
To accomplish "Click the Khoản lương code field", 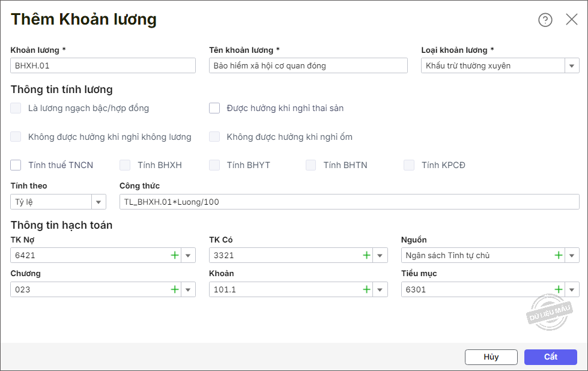I will coord(103,65).
